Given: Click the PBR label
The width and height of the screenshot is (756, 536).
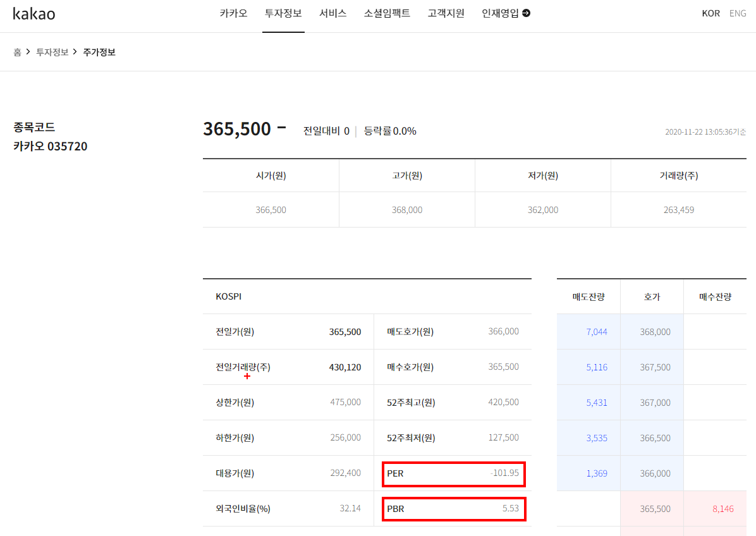Looking at the screenshot, I should pyautogui.click(x=395, y=509).
